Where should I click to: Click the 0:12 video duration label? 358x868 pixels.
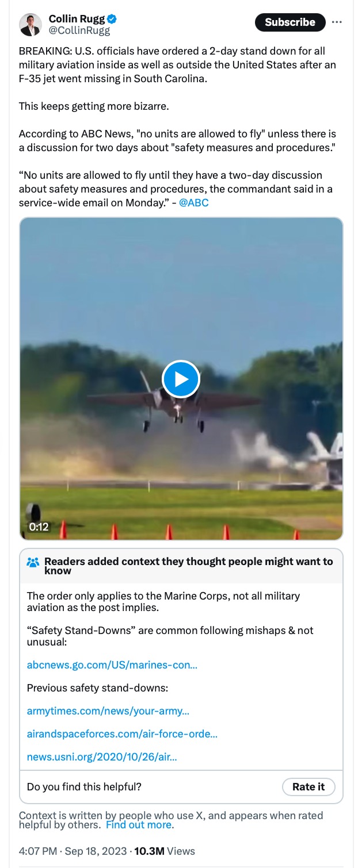(39, 527)
